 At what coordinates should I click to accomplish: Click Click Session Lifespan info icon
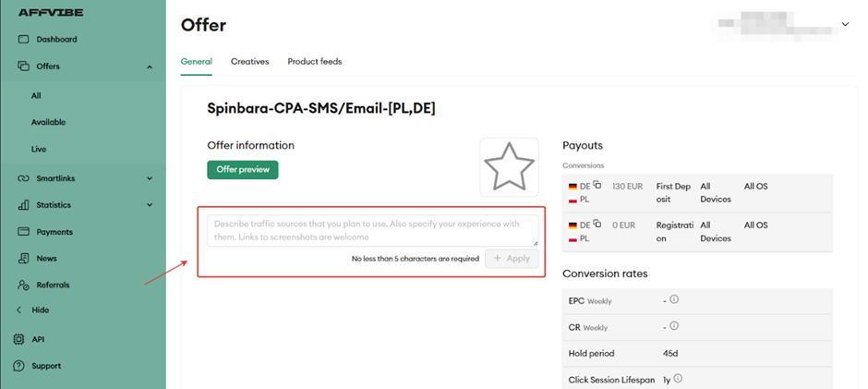pyautogui.click(x=680, y=379)
